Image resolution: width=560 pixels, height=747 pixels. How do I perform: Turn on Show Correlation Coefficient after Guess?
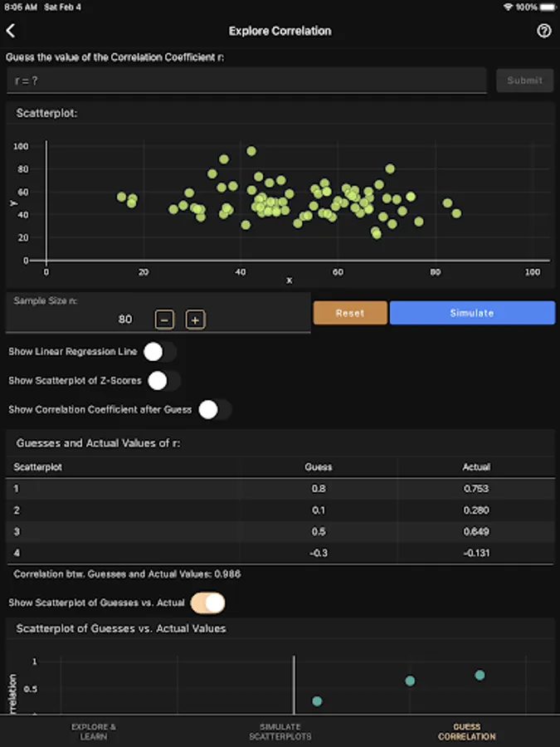215,410
